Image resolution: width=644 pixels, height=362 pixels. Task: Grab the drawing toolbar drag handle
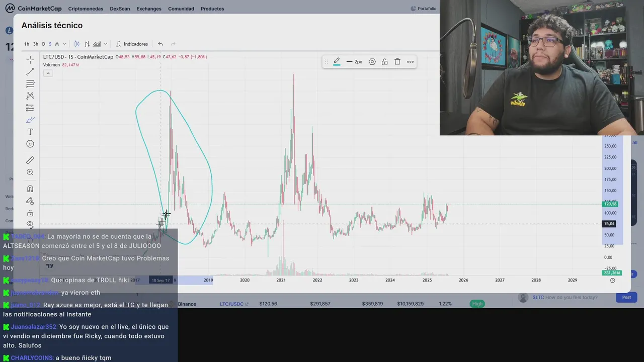click(x=326, y=62)
